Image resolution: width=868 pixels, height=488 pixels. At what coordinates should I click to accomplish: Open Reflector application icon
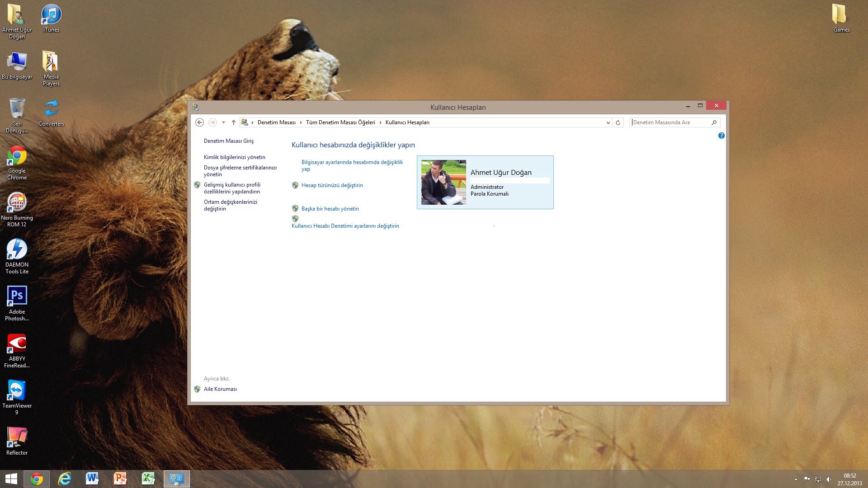(17, 439)
